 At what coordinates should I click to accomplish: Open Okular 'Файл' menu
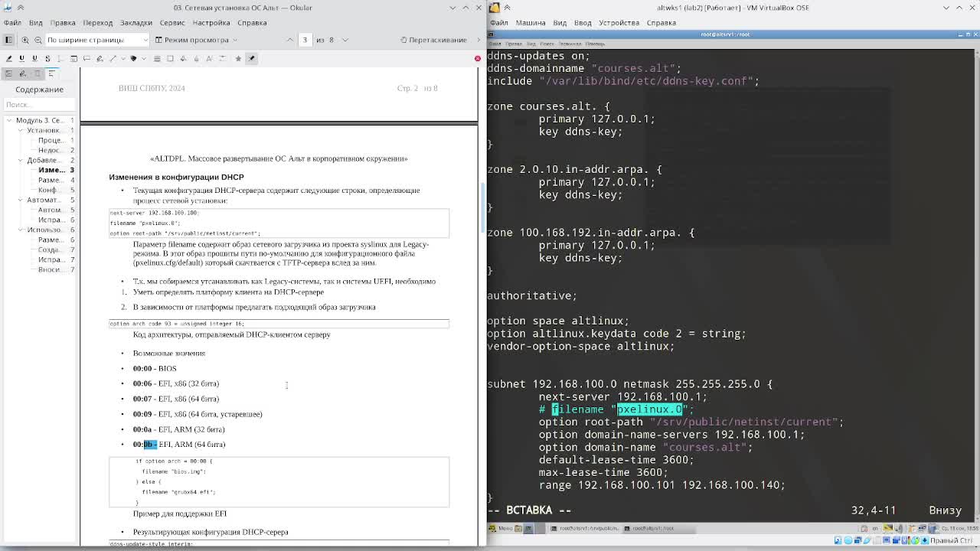click(12, 23)
